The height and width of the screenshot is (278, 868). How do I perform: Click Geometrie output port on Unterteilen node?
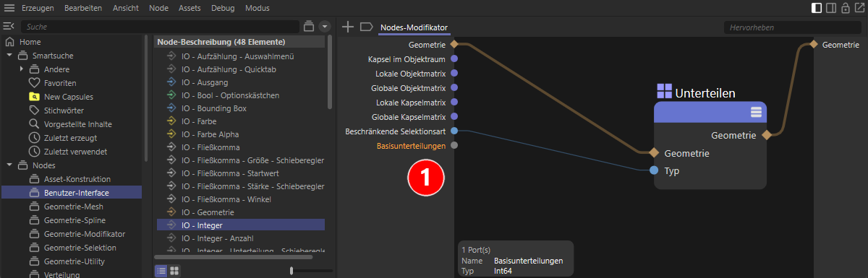(767, 135)
